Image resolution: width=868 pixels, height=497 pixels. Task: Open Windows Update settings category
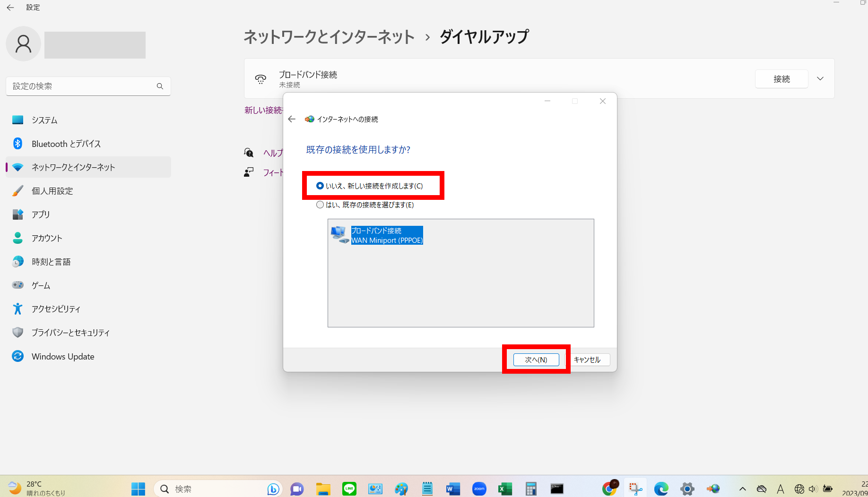click(x=63, y=356)
